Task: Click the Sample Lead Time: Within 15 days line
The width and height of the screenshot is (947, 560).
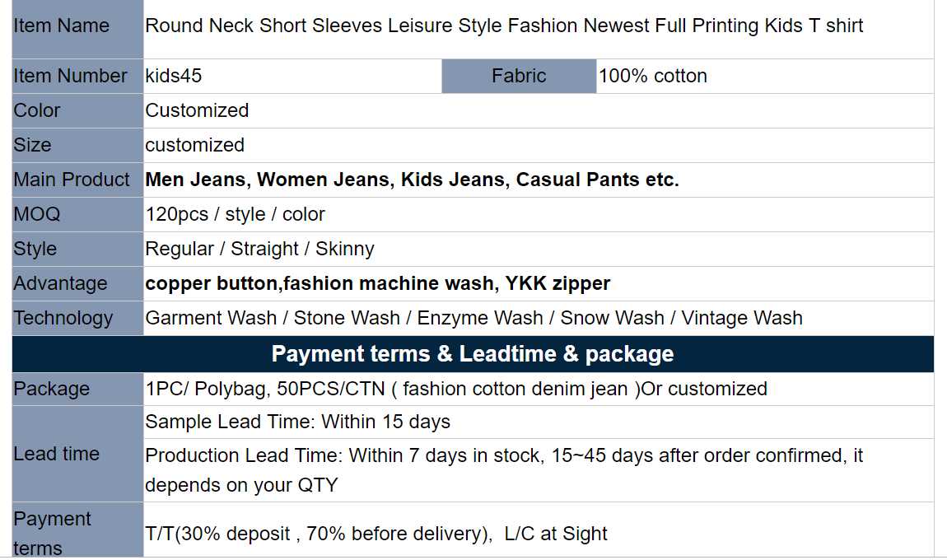Action: (x=298, y=422)
